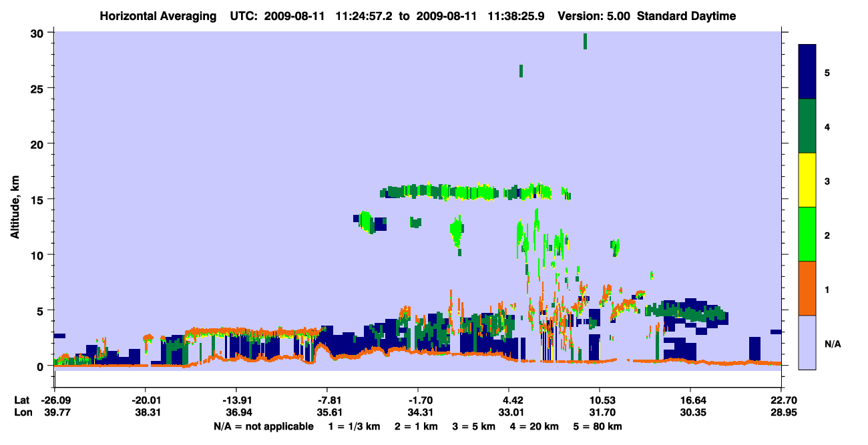Click the colorbar label '5'
The image size is (868, 445).
click(827, 72)
